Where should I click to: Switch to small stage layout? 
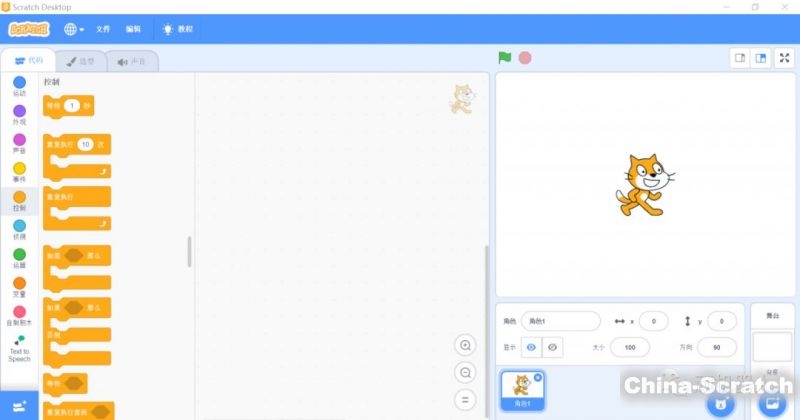[740, 58]
